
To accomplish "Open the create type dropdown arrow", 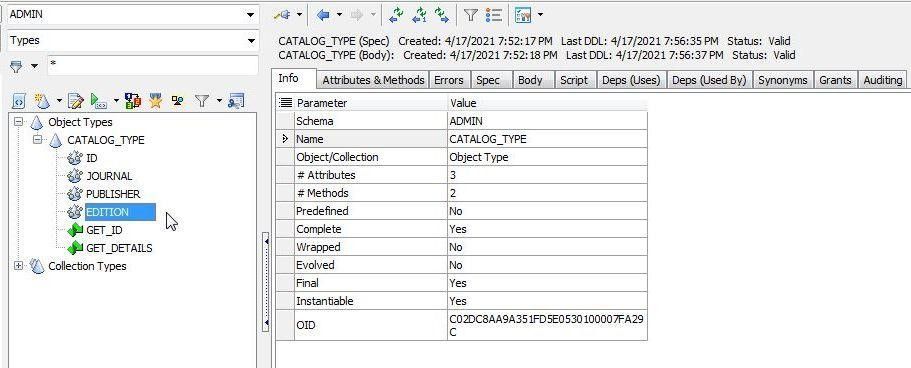I will (59, 102).
